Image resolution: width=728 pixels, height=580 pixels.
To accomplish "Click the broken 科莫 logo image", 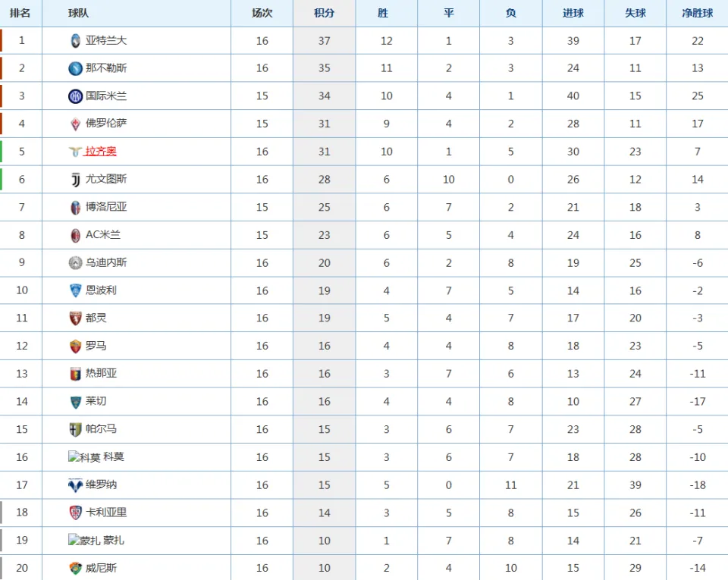I will [84, 457].
